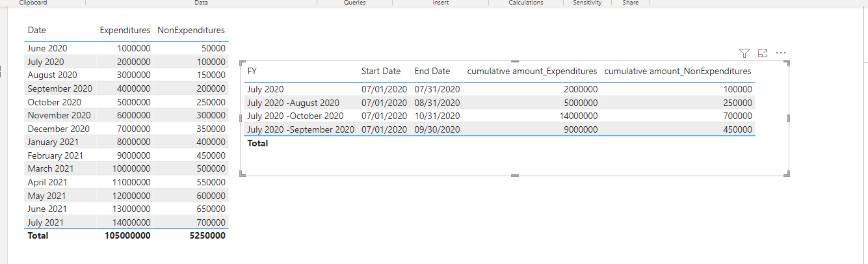The height and width of the screenshot is (264, 868).
Task: Click the 5250000 non-expenditures total
Action: 207,235
